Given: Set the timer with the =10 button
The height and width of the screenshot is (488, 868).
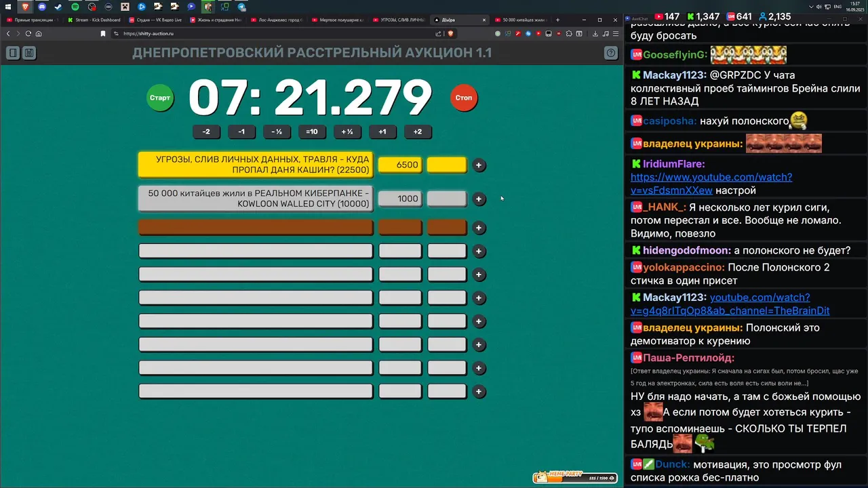Looking at the screenshot, I should (312, 131).
